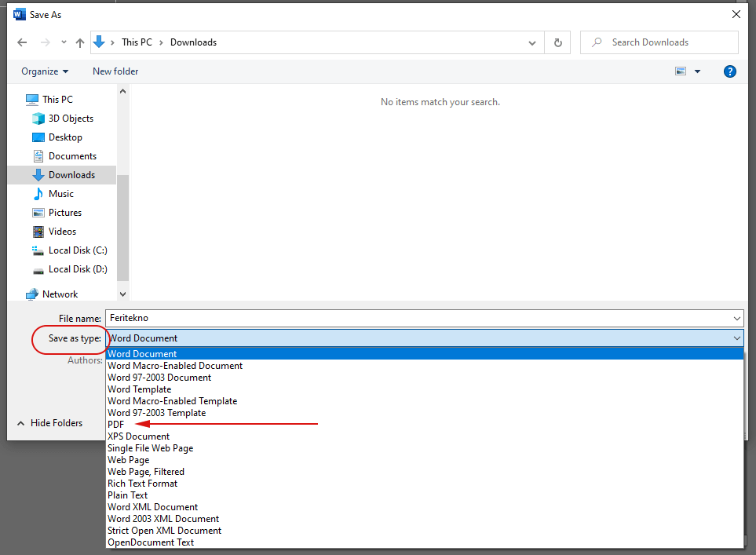Viewport: 756px width, 555px height.
Task: Create a New folder
Action: click(115, 71)
